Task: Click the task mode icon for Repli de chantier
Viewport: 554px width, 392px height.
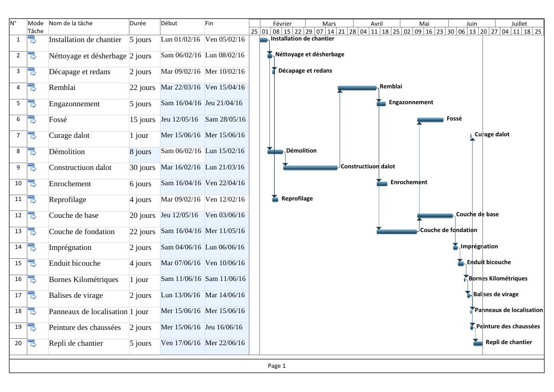Action: 32,344
